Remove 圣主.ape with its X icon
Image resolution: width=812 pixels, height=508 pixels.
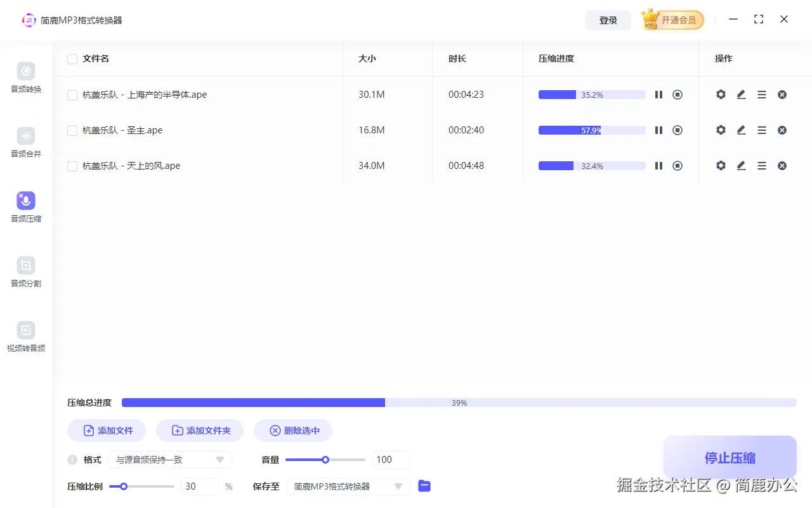(782, 130)
